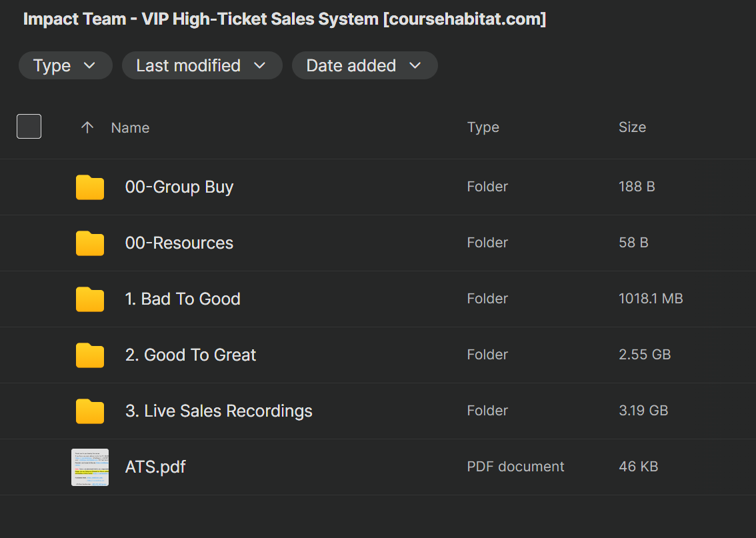Toggle the select all checkbox

[x=29, y=127]
